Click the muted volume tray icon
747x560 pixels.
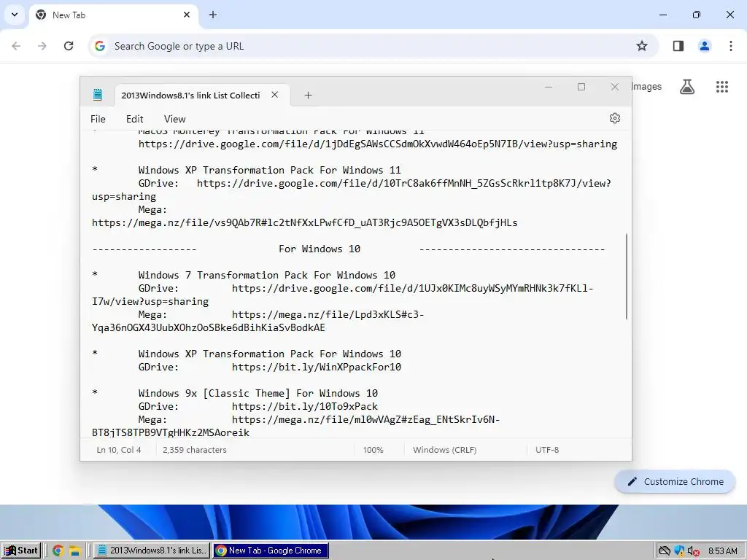(694, 551)
